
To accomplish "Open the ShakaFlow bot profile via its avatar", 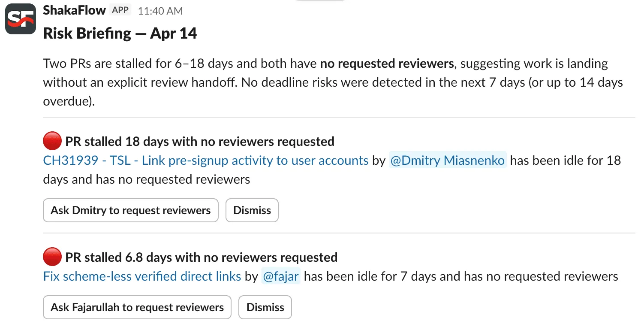I will point(21,18).
